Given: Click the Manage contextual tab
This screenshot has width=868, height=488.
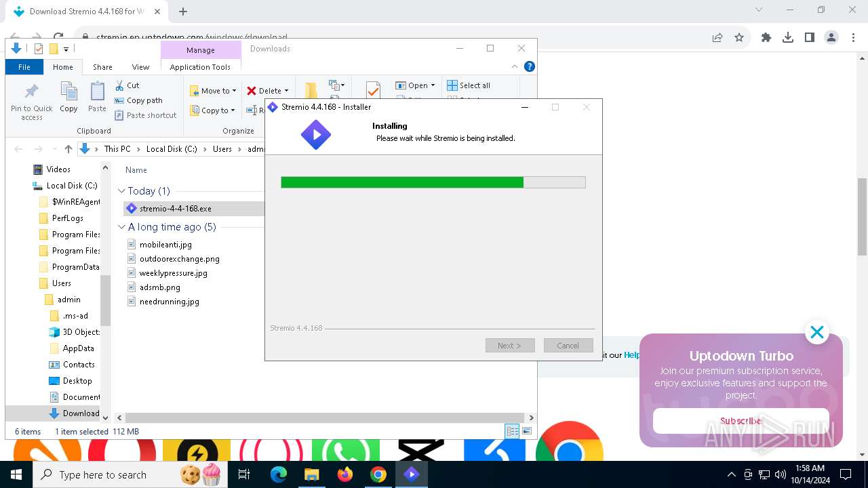Looking at the screenshot, I should (201, 50).
